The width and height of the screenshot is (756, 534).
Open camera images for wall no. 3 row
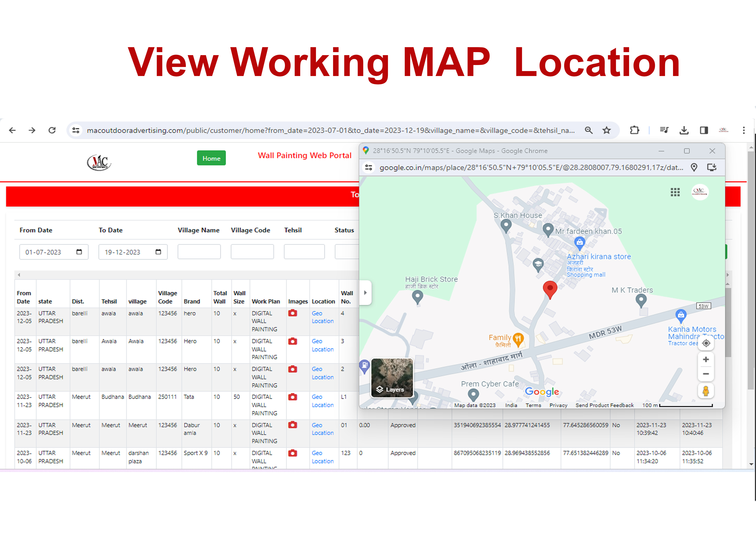[x=293, y=341]
